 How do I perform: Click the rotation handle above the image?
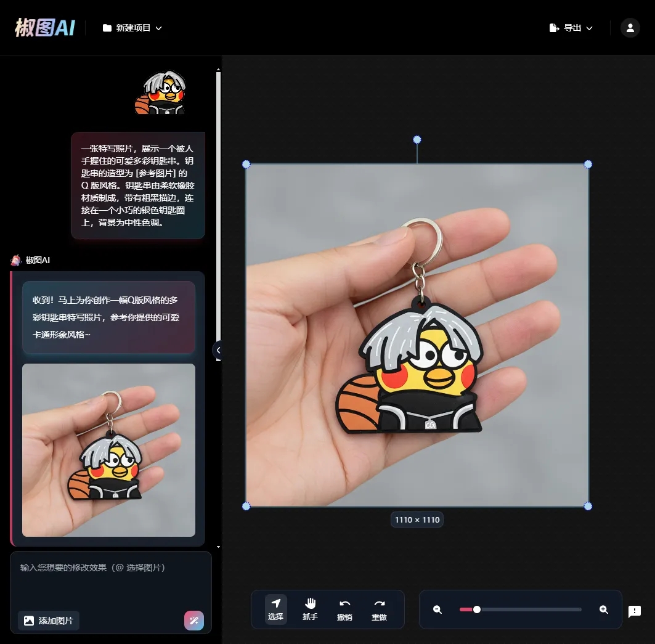(x=417, y=139)
